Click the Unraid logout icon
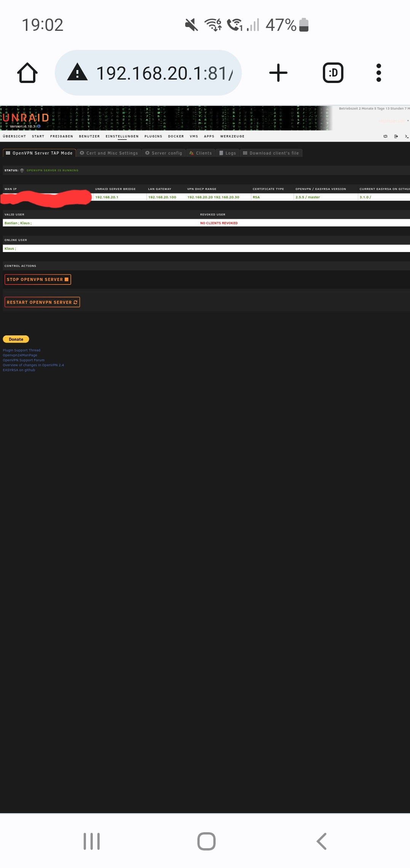Viewport: 410px width, 868px height. (396, 136)
